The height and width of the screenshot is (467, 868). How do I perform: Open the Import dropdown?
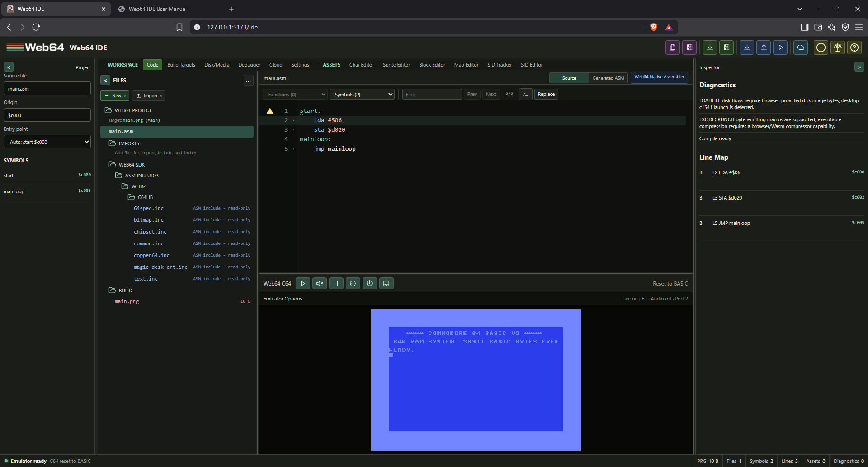click(149, 95)
